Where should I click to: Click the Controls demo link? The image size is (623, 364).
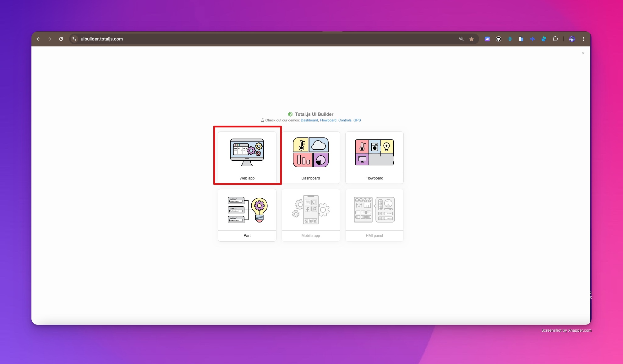(345, 120)
